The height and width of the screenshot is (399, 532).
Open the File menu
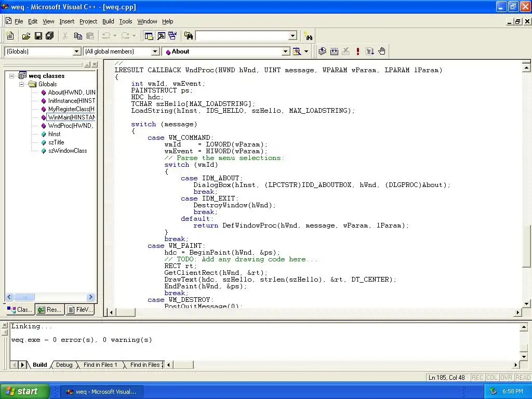(19, 21)
